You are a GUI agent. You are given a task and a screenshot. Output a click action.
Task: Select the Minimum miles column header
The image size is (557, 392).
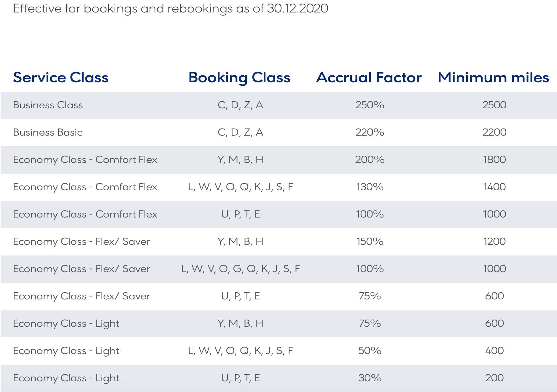pyautogui.click(x=493, y=78)
